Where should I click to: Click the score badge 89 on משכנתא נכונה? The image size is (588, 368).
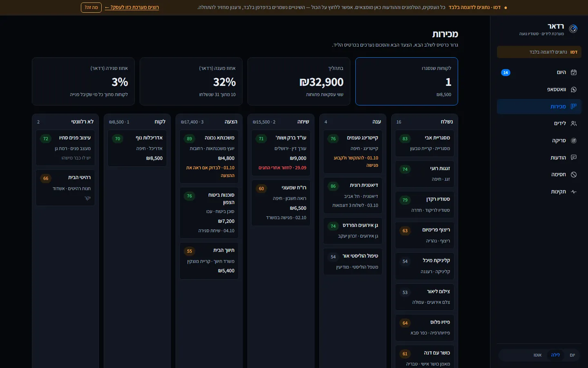tap(189, 139)
